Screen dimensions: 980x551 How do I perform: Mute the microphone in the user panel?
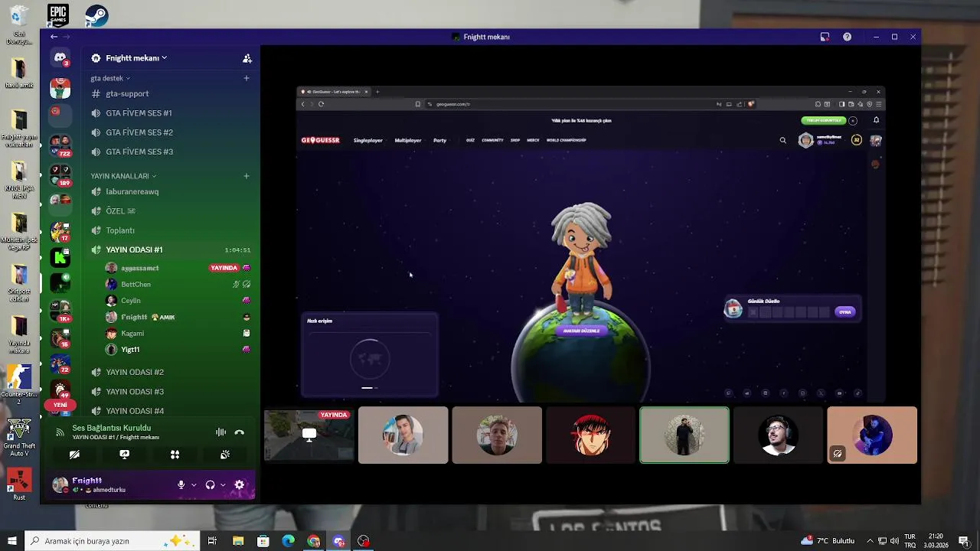(x=181, y=484)
